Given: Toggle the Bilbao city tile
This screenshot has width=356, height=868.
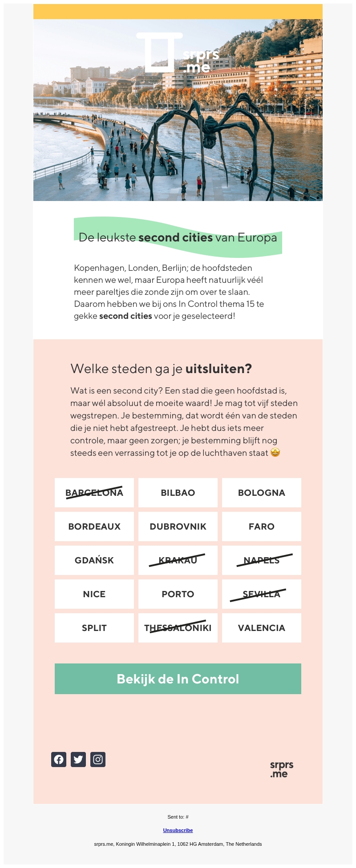Looking at the screenshot, I should (x=178, y=493).
